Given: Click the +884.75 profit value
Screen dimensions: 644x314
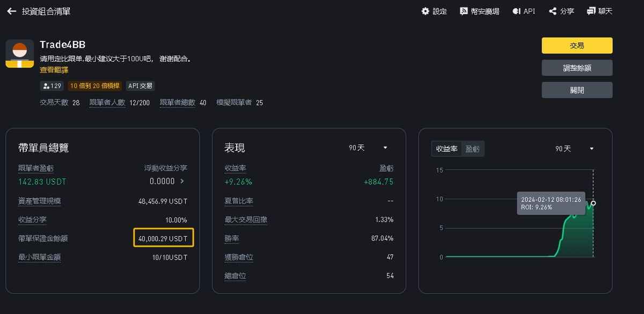Looking at the screenshot, I should pos(378,181).
